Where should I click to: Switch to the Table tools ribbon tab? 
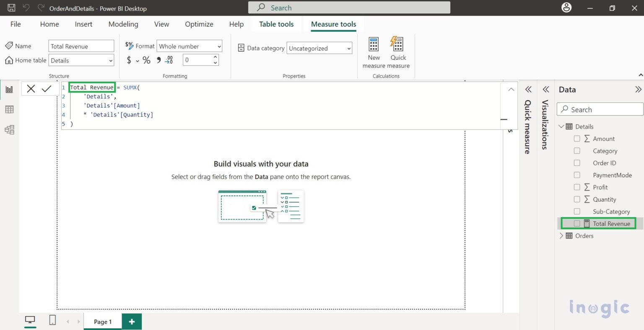click(276, 24)
